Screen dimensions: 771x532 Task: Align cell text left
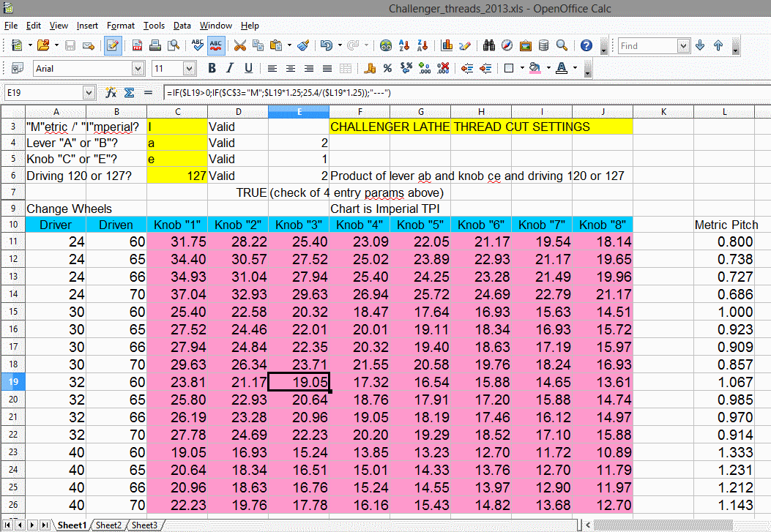(272, 68)
